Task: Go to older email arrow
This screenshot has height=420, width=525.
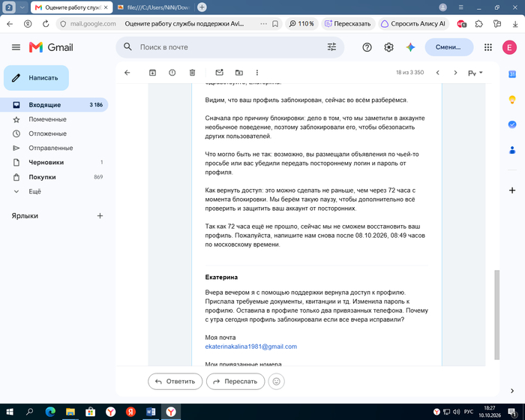Action: point(455,73)
